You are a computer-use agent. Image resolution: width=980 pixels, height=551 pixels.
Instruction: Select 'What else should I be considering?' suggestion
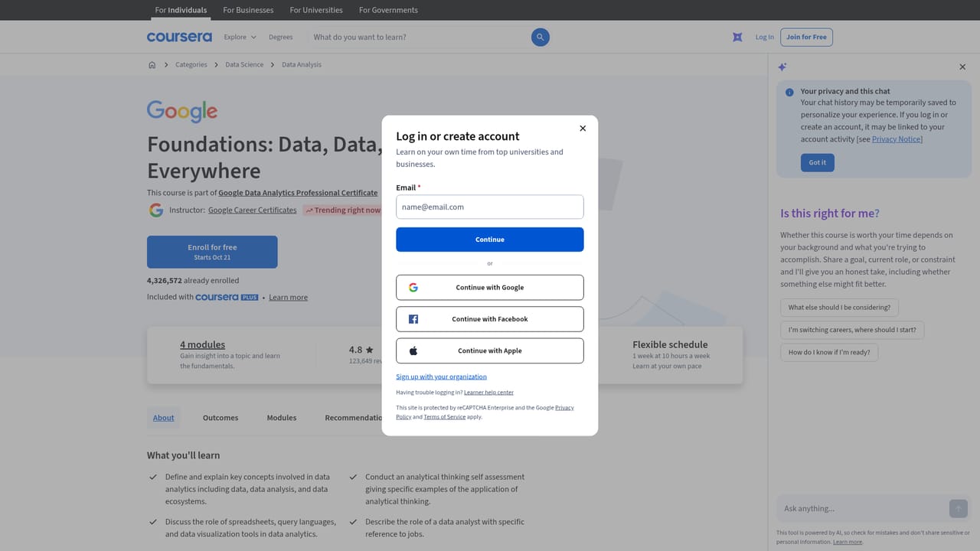840,308
